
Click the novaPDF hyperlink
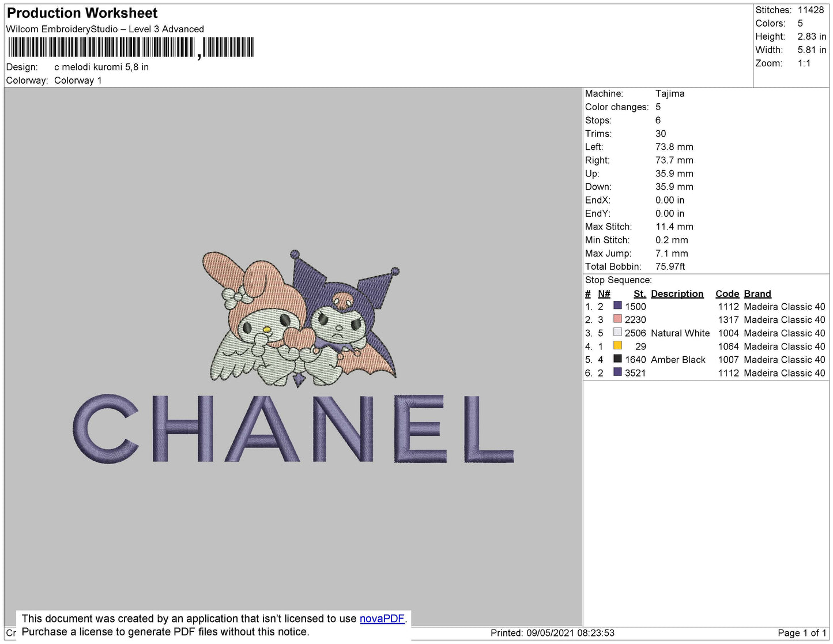(x=382, y=619)
